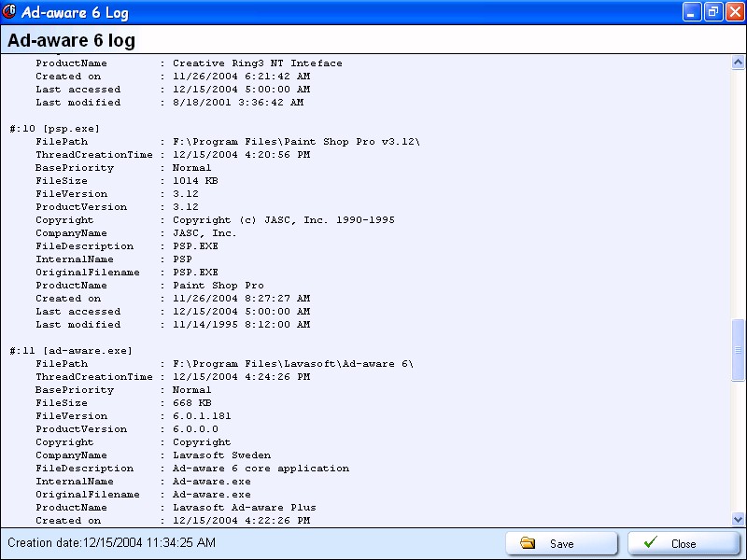Click internal name value 'PSP'
Viewport: 747px width, 560px height.
pyautogui.click(x=182, y=259)
